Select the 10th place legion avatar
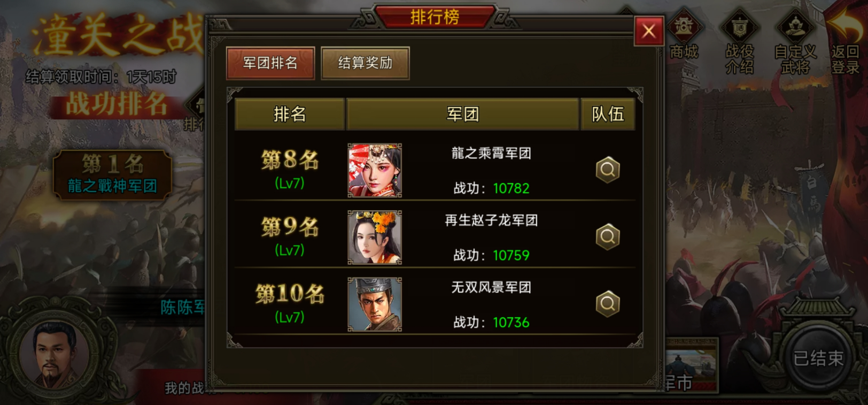The height and width of the screenshot is (405, 868). [x=375, y=304]
